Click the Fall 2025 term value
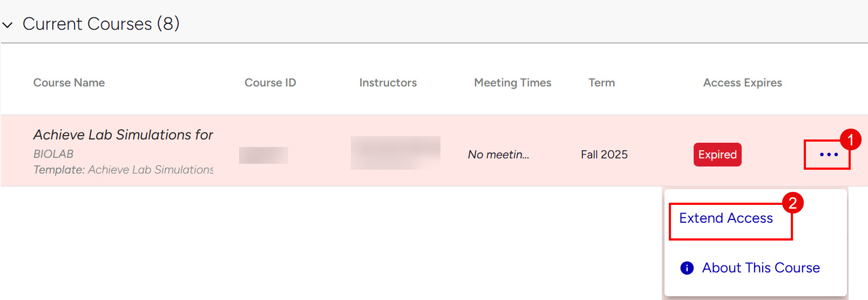 604,155
